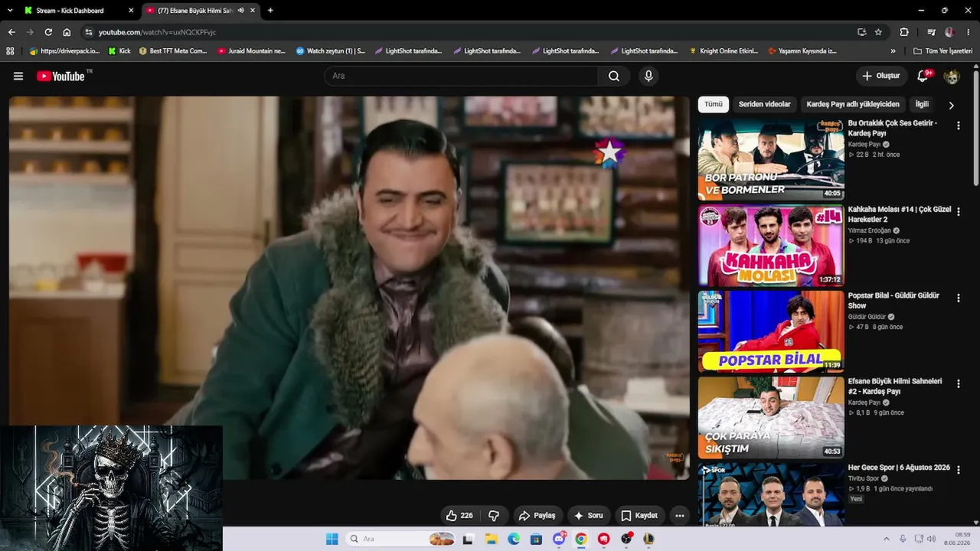Select the İlgili filter chip
The width and height of the screenshot is (980, 551).
[922, 104]
